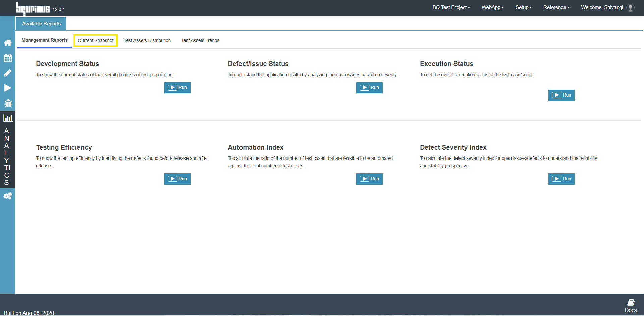Switch to Management Reports tab
This screenshot has height=316, width=644.
click(45, 40)
